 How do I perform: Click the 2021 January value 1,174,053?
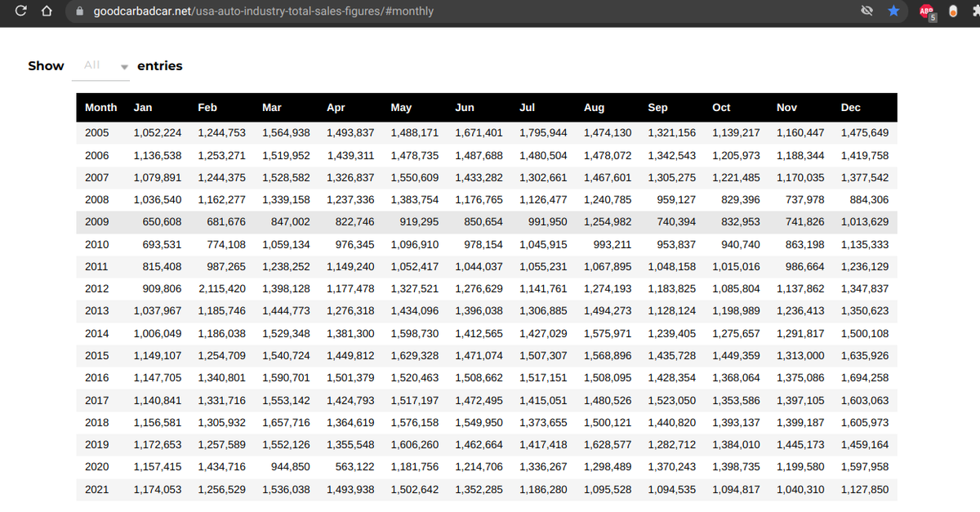pos(158,489)
